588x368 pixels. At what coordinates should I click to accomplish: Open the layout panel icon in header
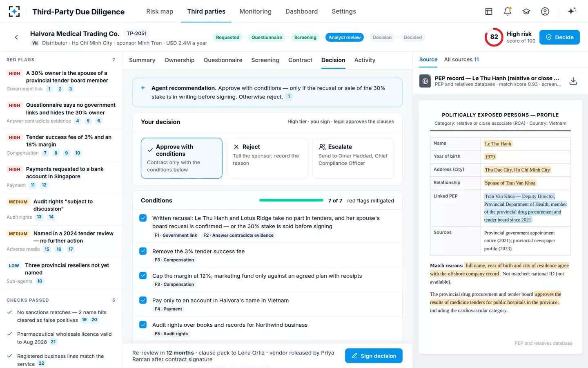[x=489, y=11]
